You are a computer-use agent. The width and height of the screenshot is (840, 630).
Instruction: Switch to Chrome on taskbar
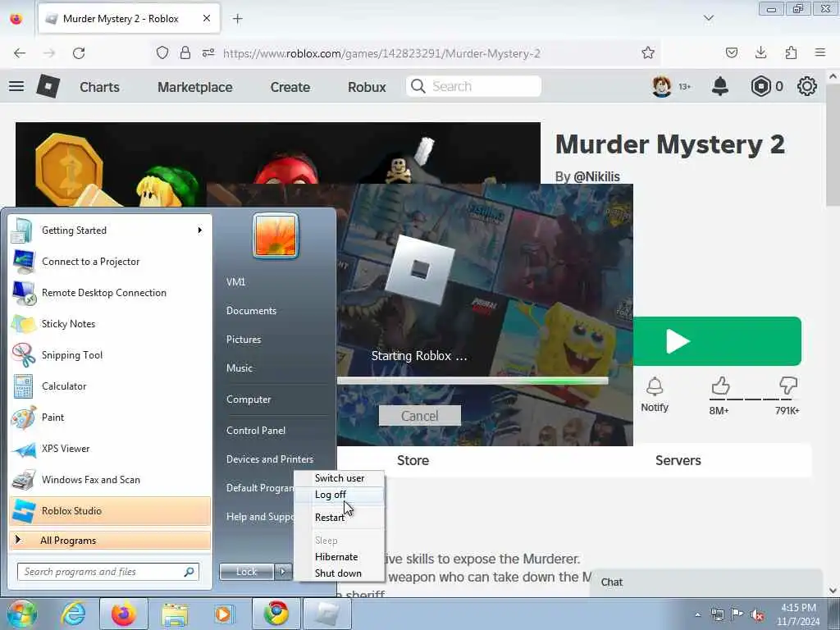coord(276,614)
